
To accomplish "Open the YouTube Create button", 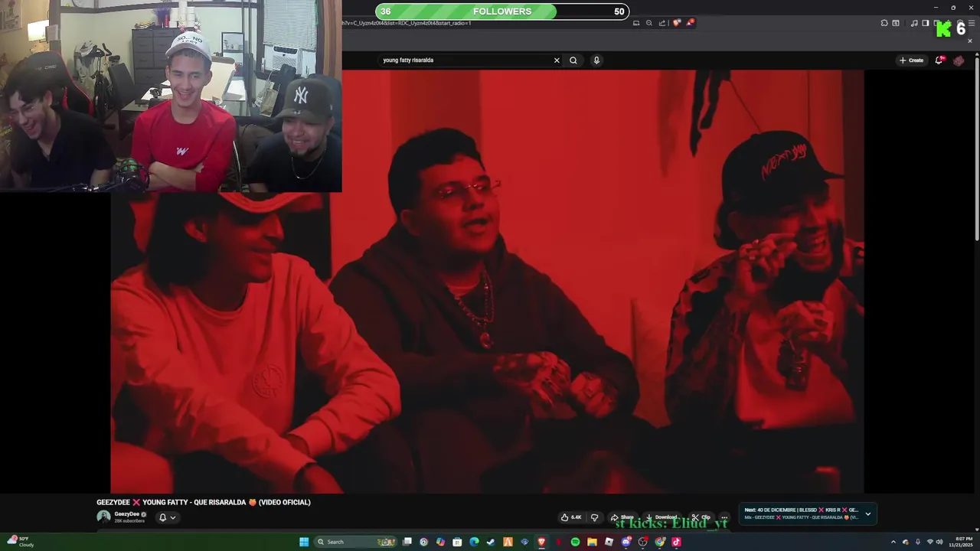I will (x=911, y=60).
